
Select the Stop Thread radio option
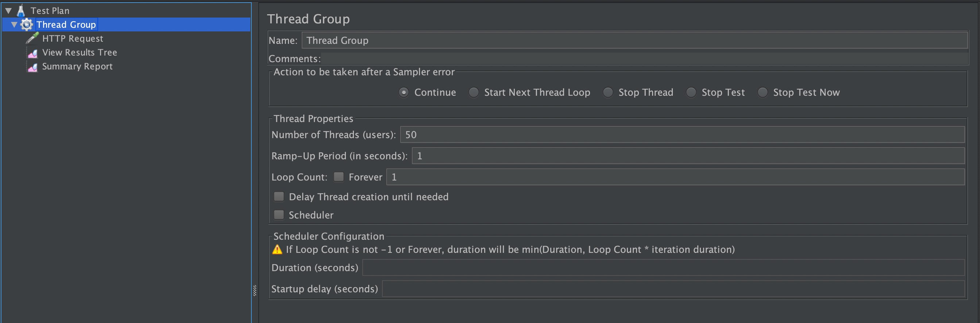pos(608,92)
